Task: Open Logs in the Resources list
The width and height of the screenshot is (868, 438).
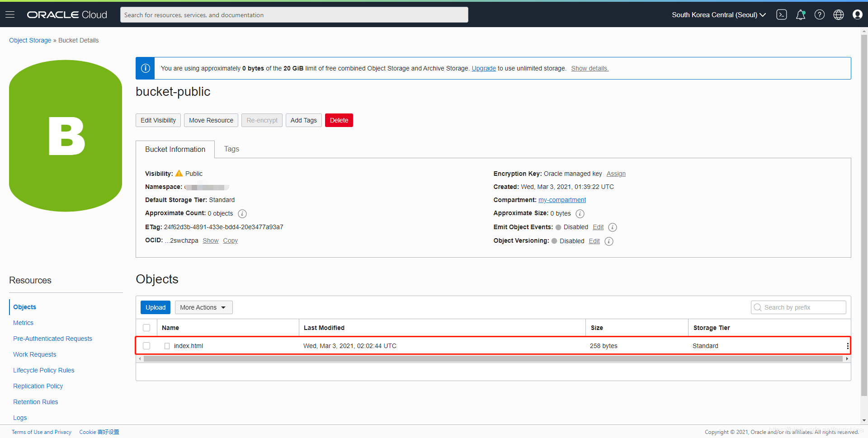Action: (x=20, y=418)
